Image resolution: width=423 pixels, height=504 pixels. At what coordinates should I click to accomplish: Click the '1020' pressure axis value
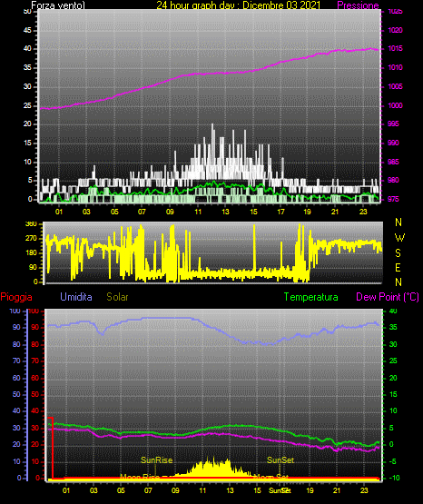(x=396, y=30)
